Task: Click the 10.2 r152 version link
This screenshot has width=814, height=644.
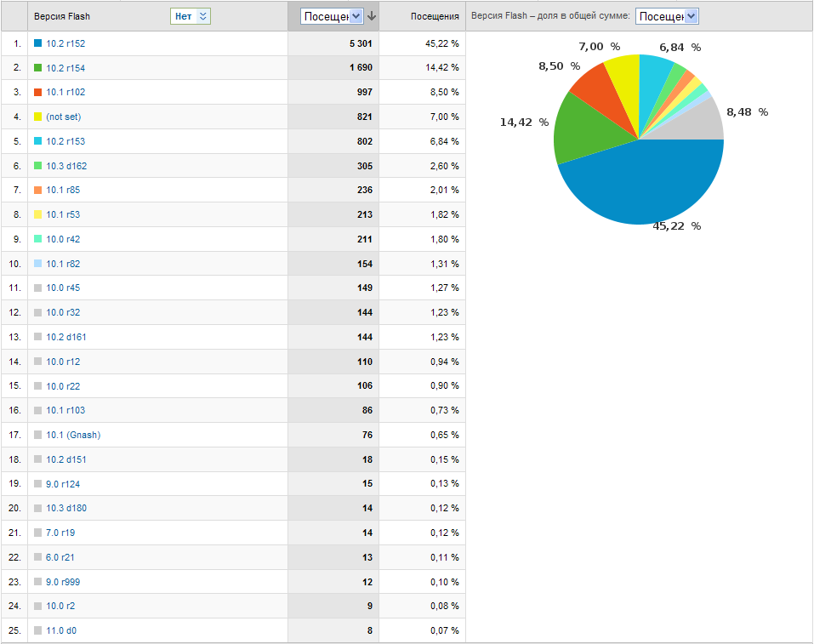Action: (66, 43)
